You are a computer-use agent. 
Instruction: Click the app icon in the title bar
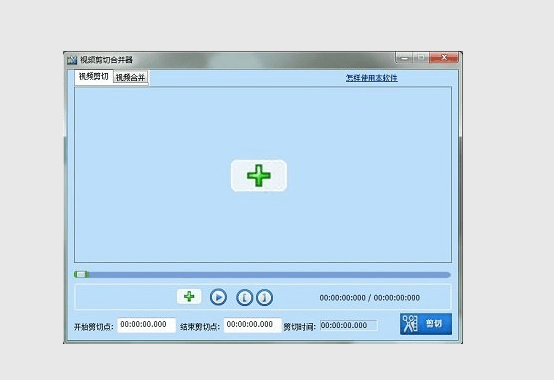[72, 60]
